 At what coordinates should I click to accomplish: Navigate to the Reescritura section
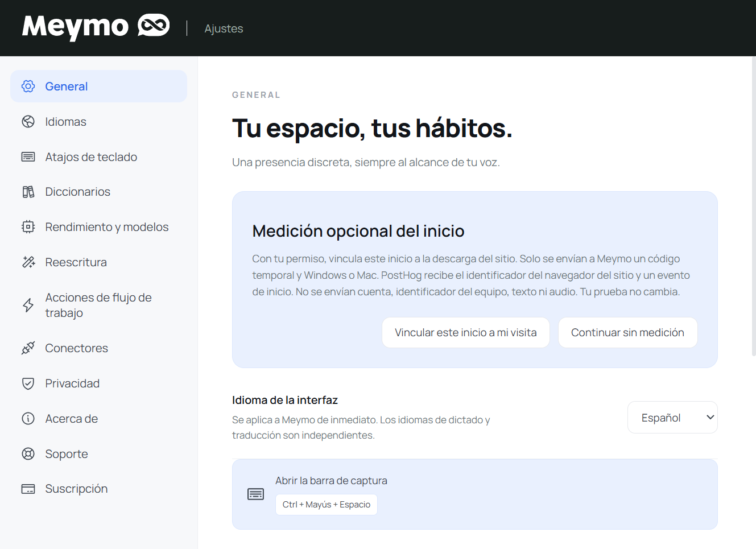pyautogui.click(x=98, y=262)
